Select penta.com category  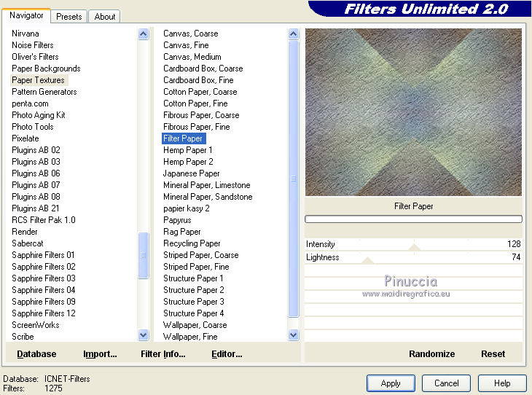[30, 103]
